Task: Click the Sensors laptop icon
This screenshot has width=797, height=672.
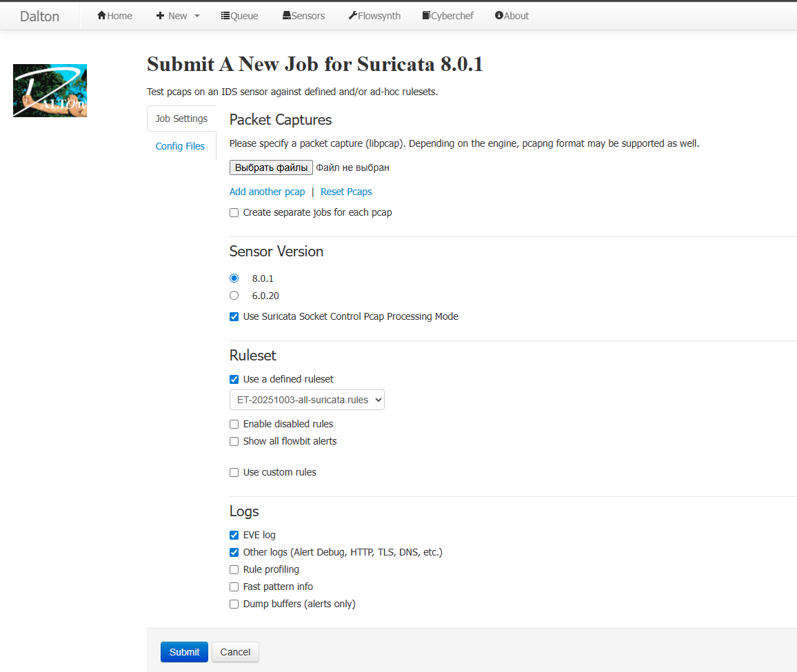Action: [287, 16]
